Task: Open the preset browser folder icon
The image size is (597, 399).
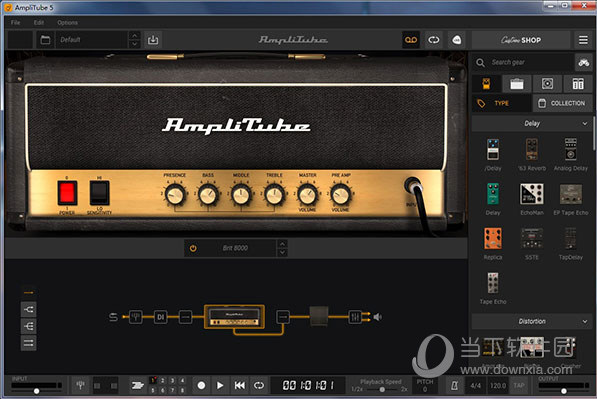Action: (x=45, y=40)
